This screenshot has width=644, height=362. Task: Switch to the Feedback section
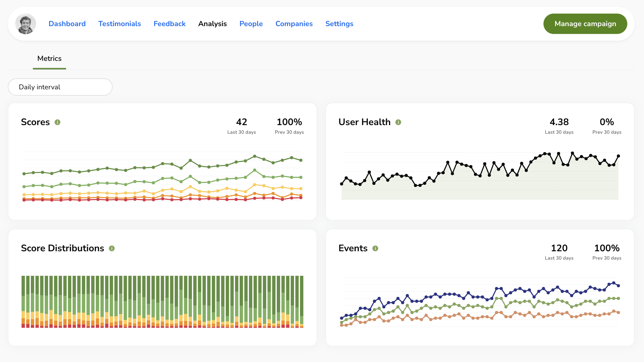pos(169,24)
